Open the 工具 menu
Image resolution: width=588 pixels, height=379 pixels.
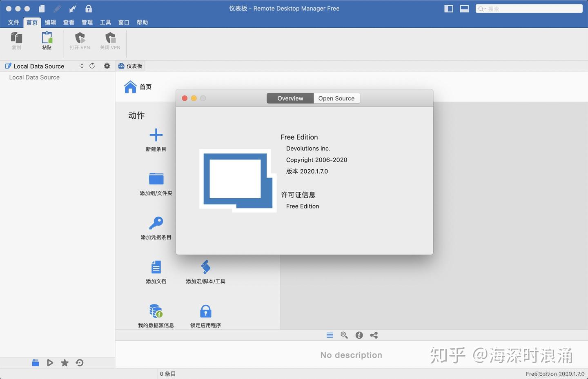[x=105, y=22]
